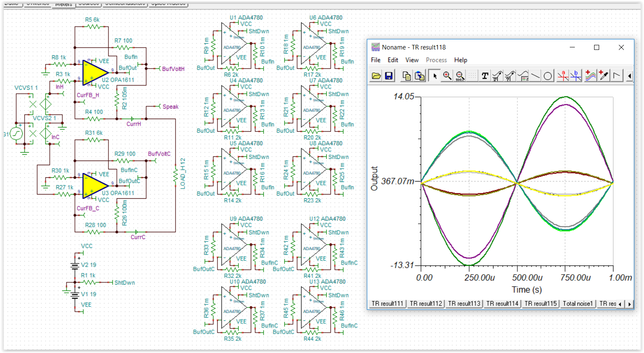Screen dimensions: 644x353
Task: Click the toolbar's left overflow arrow
Action: coord(629,76)
